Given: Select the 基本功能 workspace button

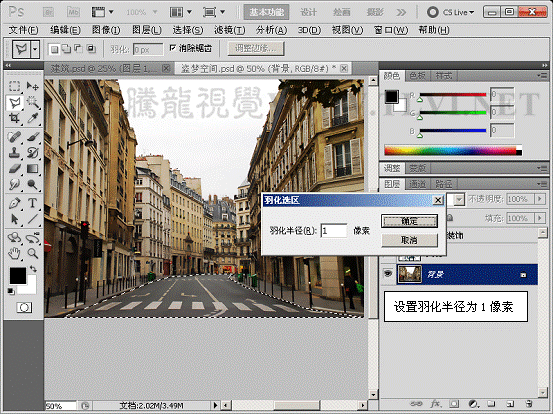Looking at the screenshot, I should click(x=267, y=12).
